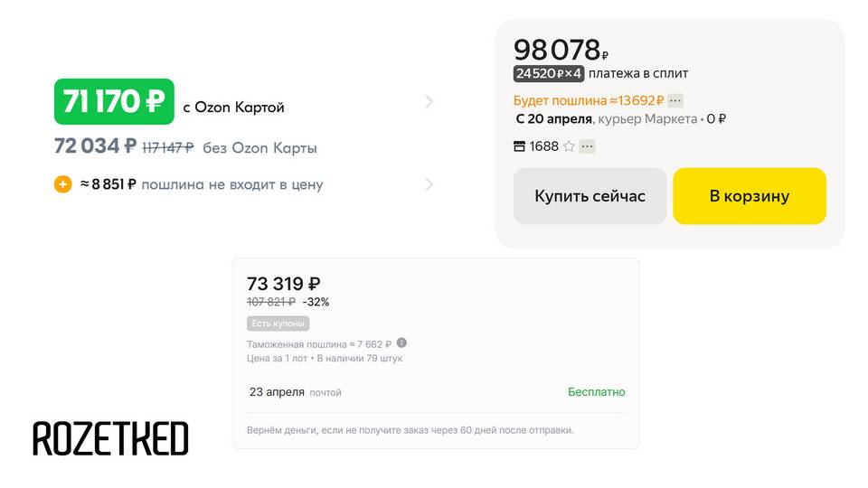Open the ellipsis menu after the 1688 star
Viewport: 868px width, 488px height.
588,146
